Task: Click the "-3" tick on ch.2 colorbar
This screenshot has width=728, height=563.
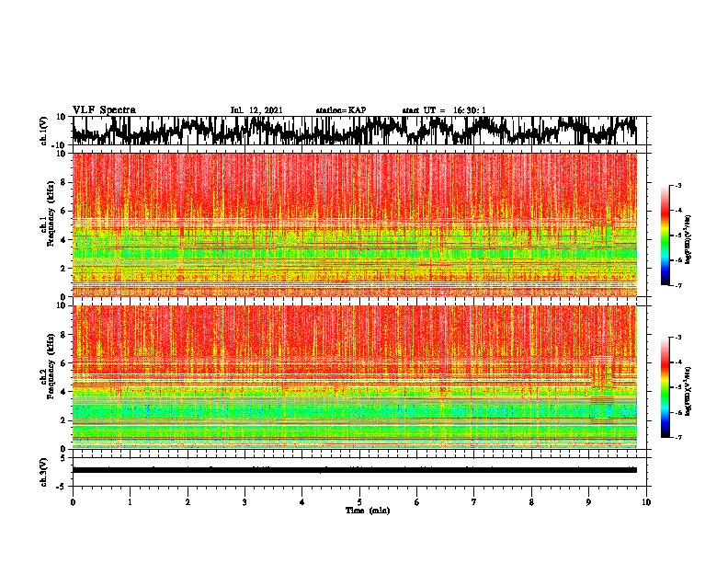Action: click(678, 338)
